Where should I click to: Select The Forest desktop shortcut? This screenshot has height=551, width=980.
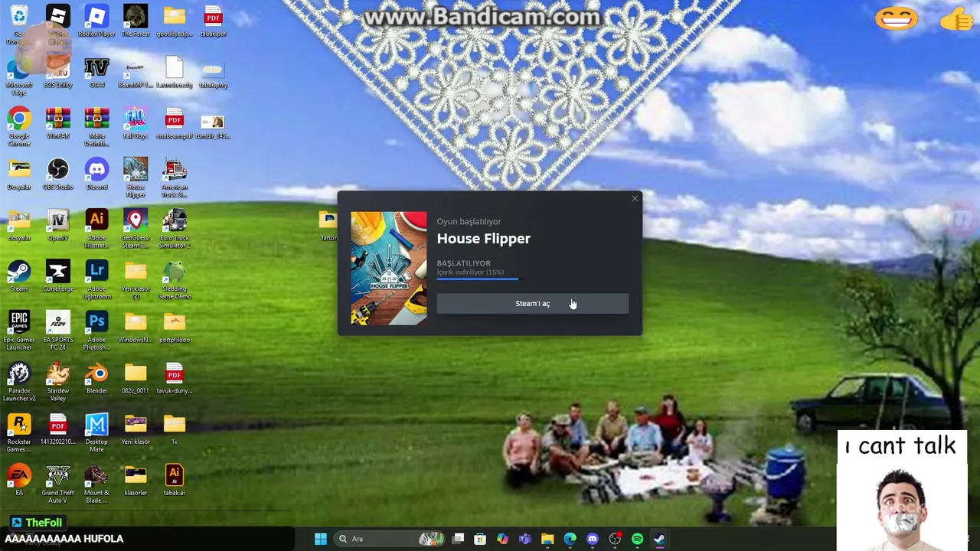click(136, 21)
